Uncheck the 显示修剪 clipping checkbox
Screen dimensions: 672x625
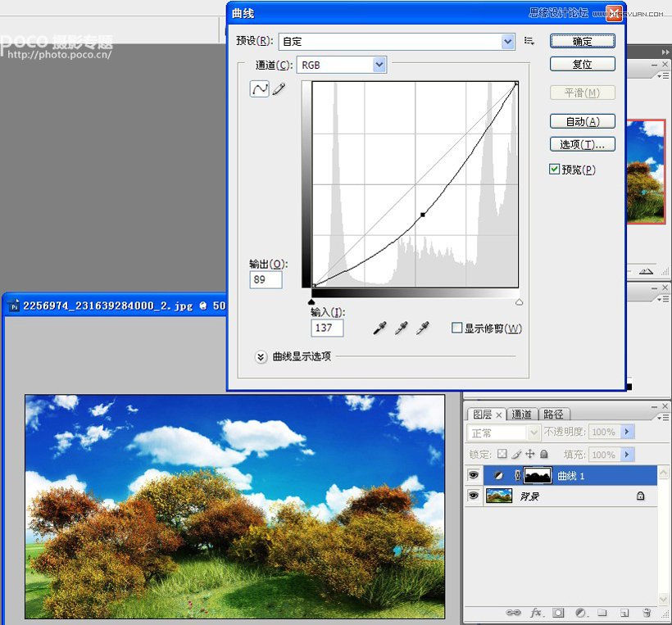click(456, 328)
